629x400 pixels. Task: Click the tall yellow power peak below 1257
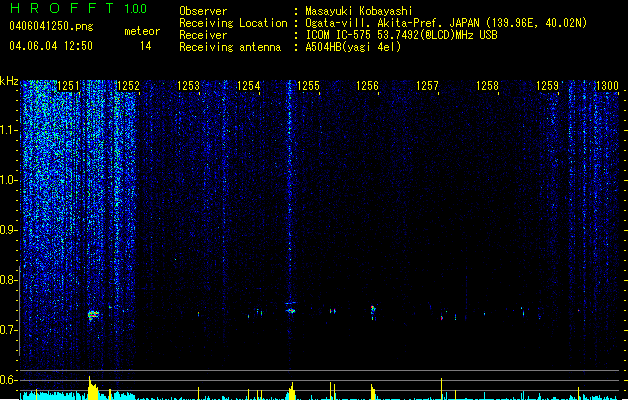[x=441, y=388]
